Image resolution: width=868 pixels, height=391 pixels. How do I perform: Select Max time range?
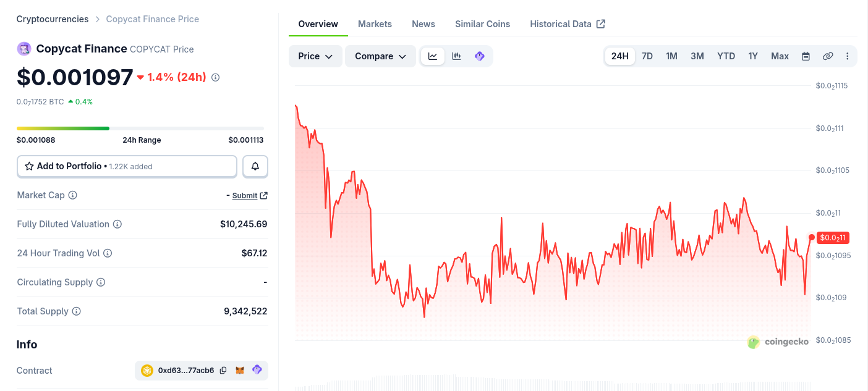point(780,56)
